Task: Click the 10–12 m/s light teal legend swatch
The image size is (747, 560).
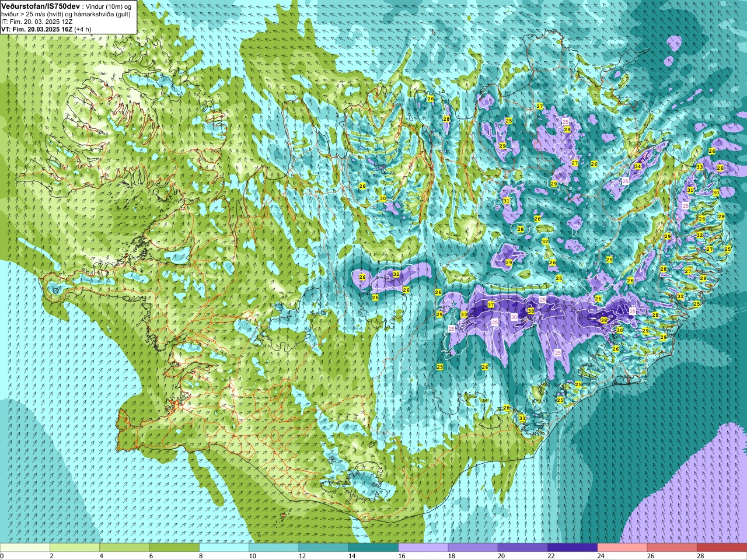Action: (x=274, y=548)
